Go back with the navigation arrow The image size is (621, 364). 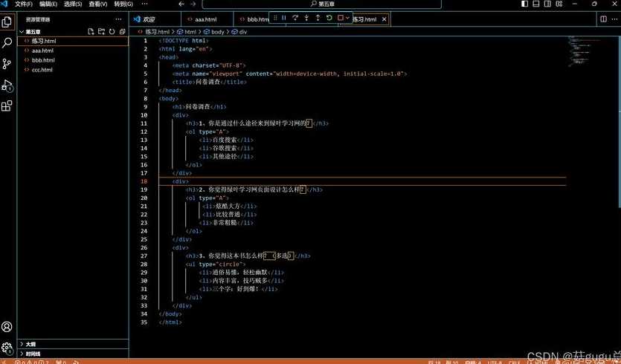tap(181, 4)
